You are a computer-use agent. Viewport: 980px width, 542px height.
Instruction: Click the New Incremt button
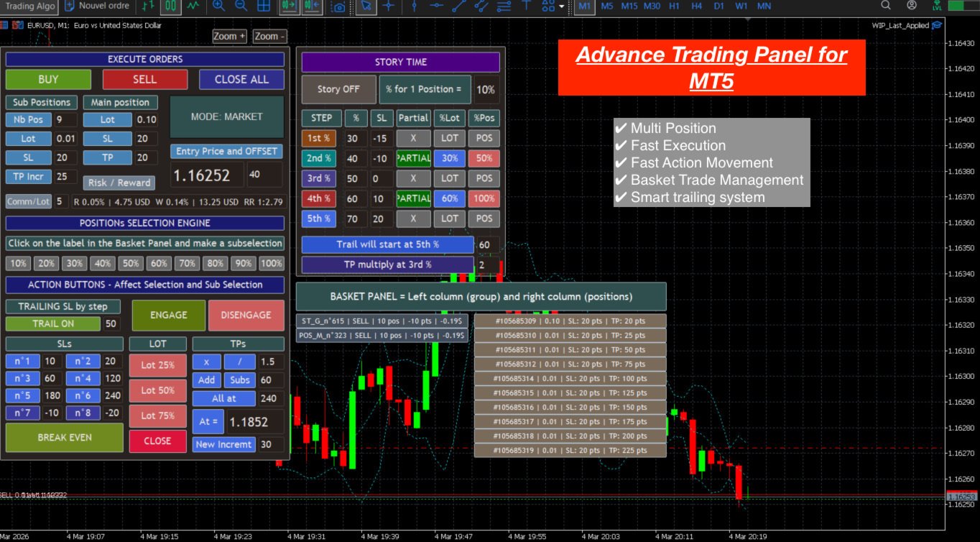224,444
